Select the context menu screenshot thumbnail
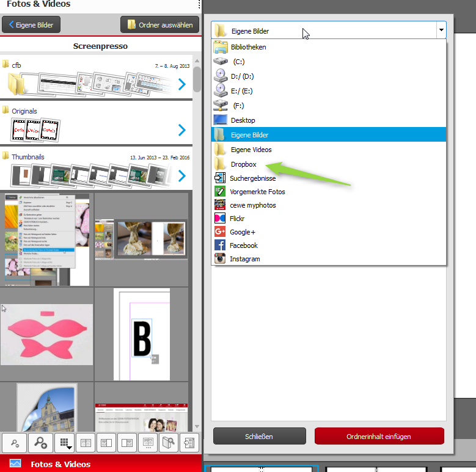Screen dimensions: 476x472 pyautogui.click(x=47, y=239)
